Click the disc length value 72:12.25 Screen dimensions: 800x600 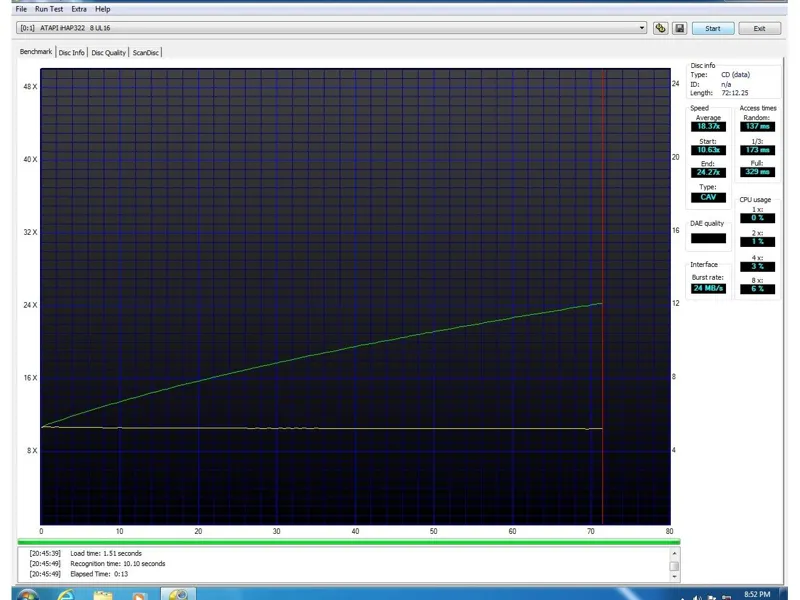[x=735, y=93]
